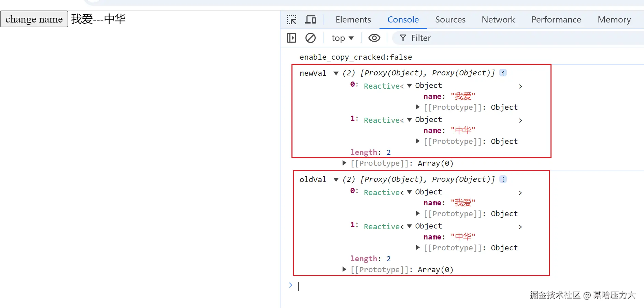Toggle the device toolbar icon
This screenshot has height=308, width=644.
(311, 19)
